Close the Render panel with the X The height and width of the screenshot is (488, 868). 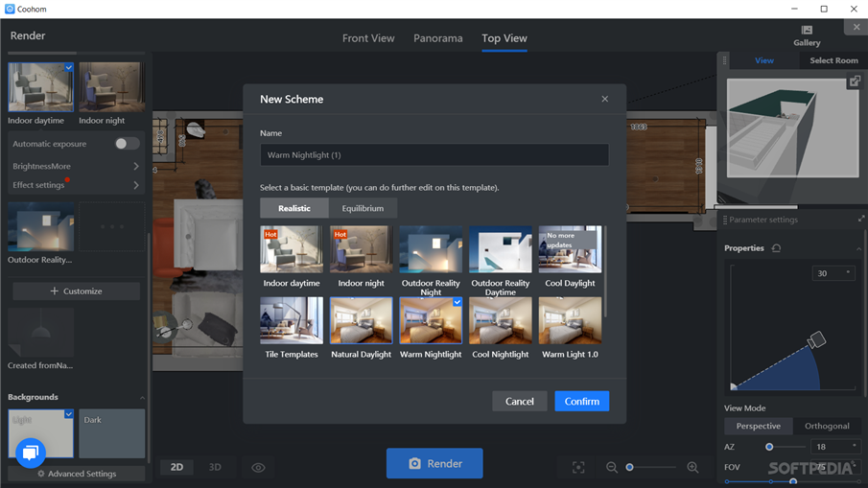(x=856, y=27)
